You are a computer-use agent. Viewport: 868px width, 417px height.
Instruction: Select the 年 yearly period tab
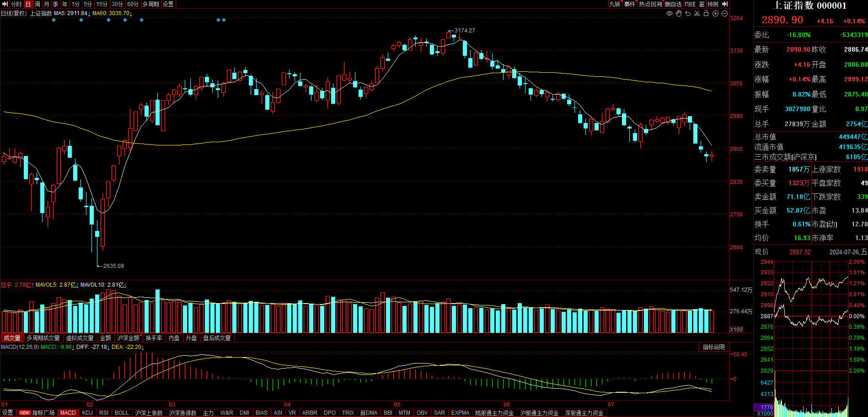(65, 4)
